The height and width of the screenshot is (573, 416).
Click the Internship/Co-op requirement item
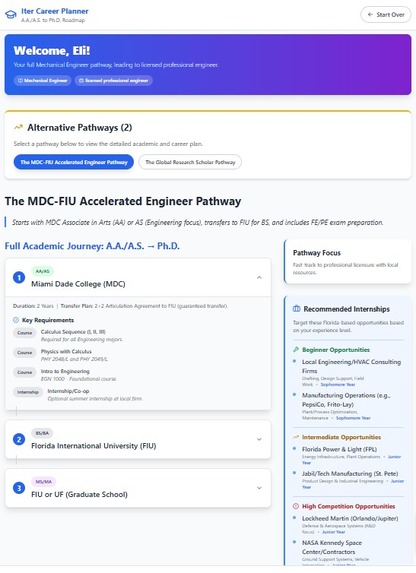click(x=78, y=395)
